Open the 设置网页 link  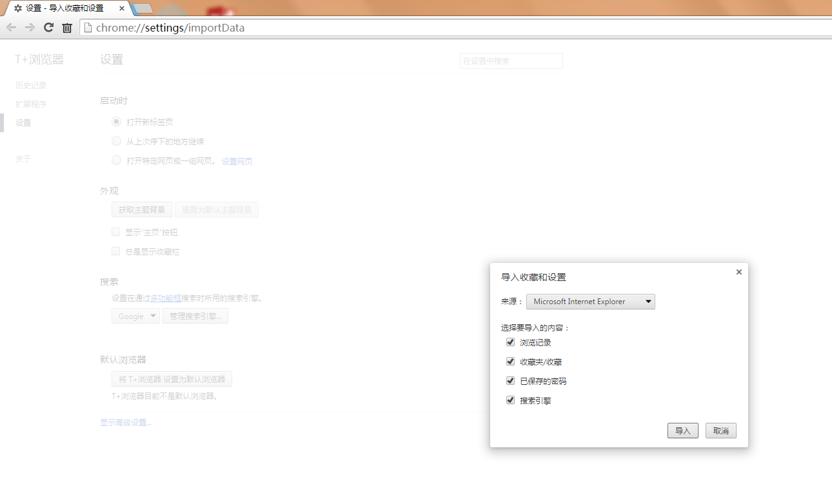pos(237,161)
